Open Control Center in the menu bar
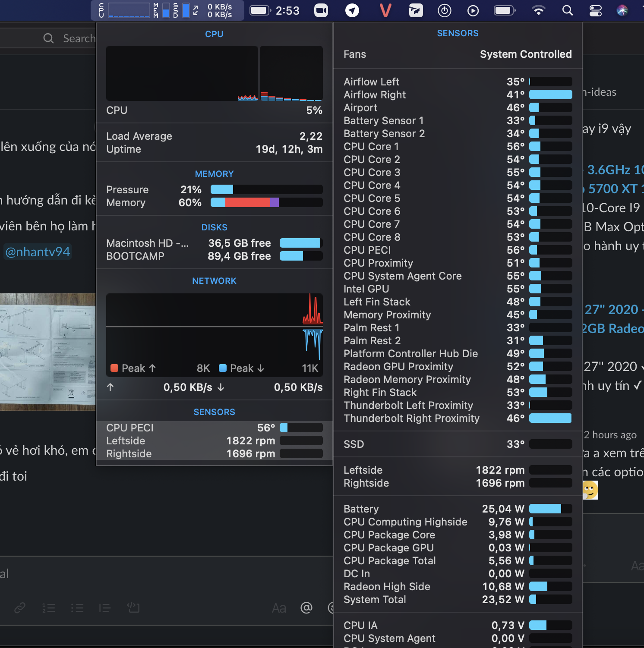The image size is (644, 648). click(596, 10)
